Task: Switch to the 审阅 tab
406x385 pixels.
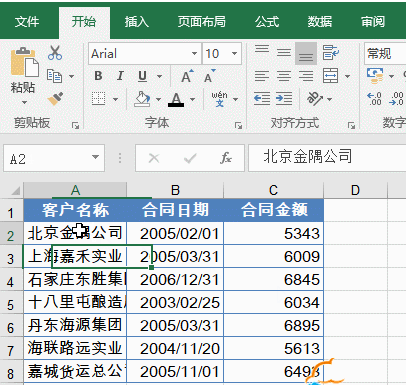Action: (x=373, y=22)
